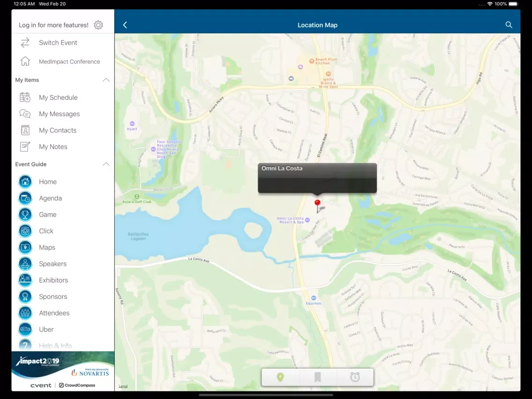Tap the My Contacts address book icon

pyautogui.click(x=25, y=130)
